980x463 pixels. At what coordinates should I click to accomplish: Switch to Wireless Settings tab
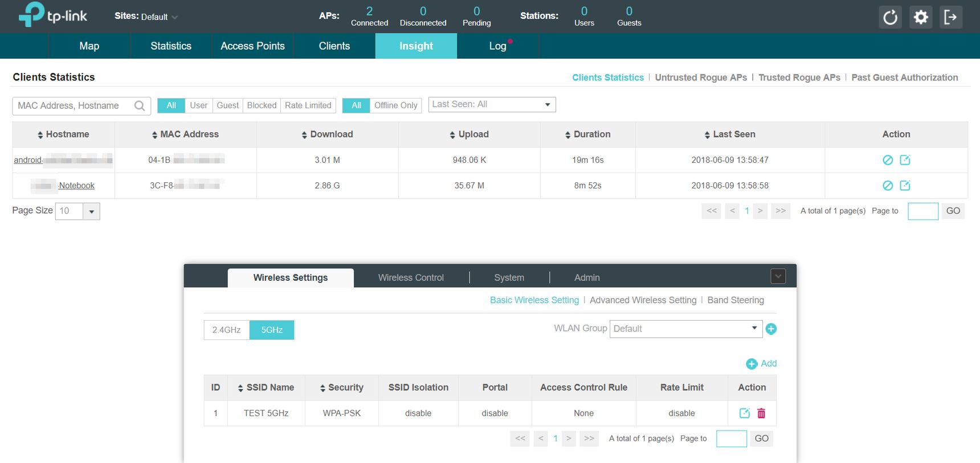coord(291,278)
